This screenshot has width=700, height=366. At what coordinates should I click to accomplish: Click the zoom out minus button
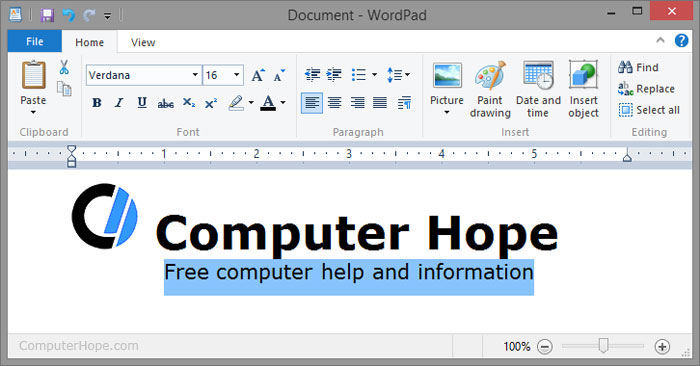(545, 346)
